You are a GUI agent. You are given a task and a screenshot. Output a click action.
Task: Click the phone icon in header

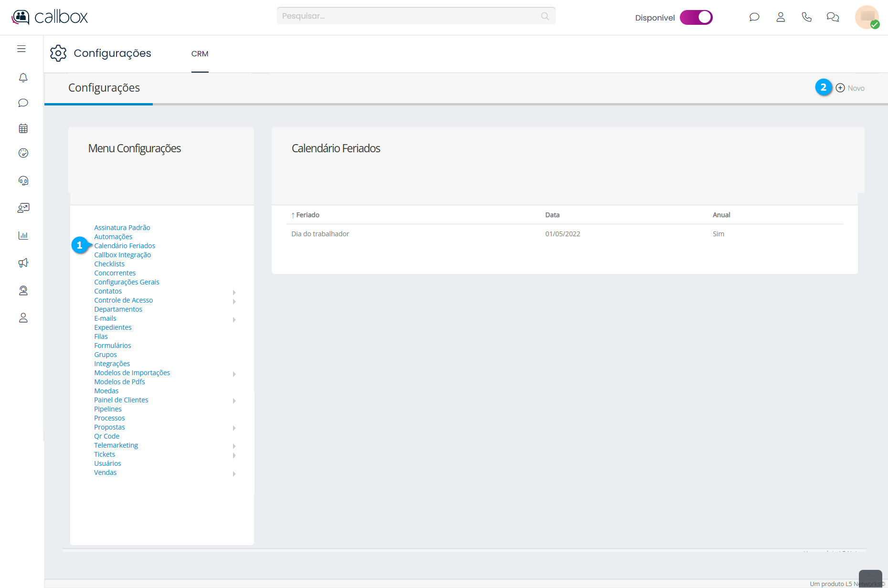point(806,17)
